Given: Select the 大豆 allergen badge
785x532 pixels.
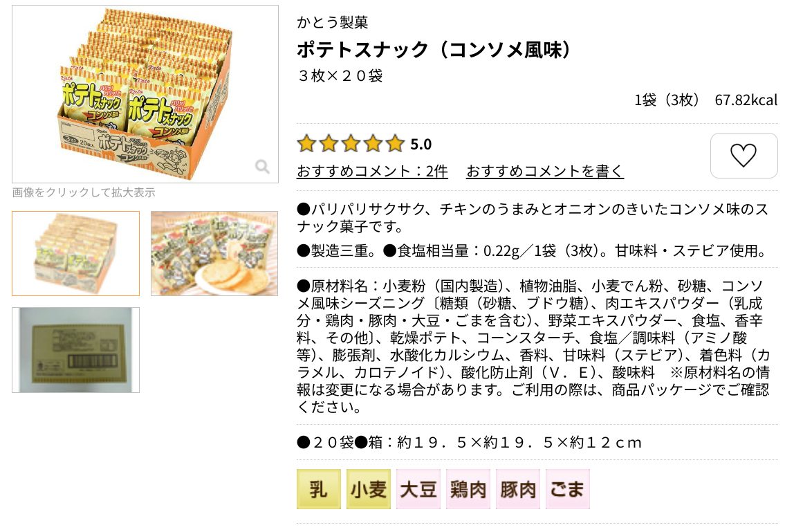Looking at the screenshot, I should click(x=418, y=489).
